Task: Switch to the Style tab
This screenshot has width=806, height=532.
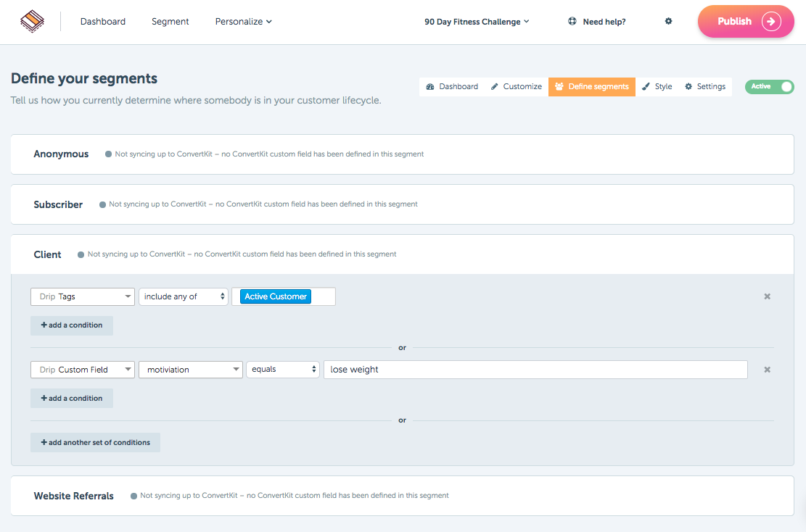Action: pos(657,87)
